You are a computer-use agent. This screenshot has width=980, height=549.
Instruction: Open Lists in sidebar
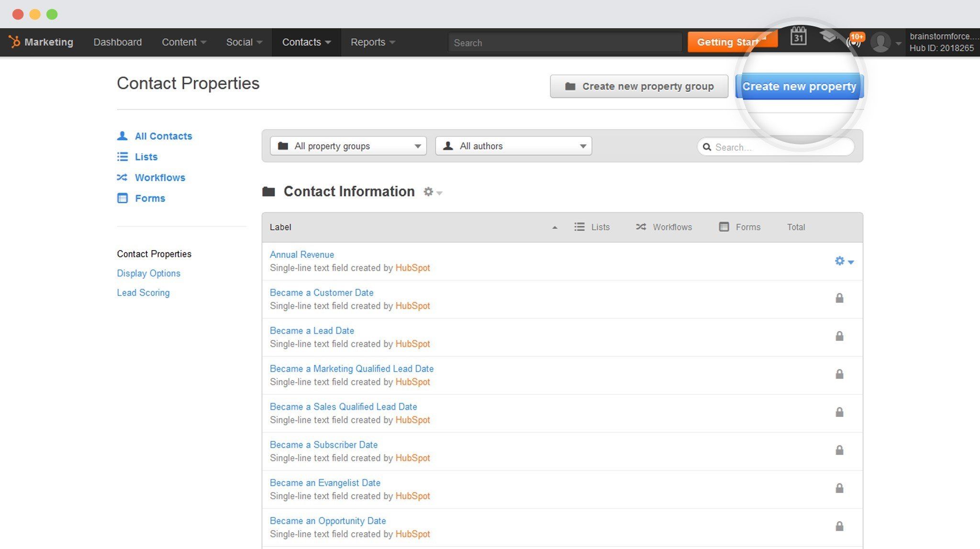[146, 157]
